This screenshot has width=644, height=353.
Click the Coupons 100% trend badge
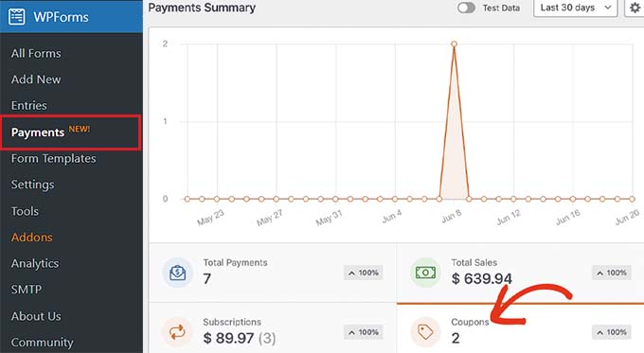(x=612, y=332)
